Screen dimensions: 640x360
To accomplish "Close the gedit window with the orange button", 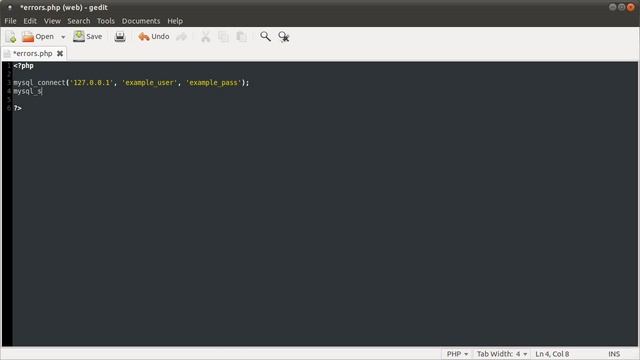I will pyautogui.click(x=631, y=7).
